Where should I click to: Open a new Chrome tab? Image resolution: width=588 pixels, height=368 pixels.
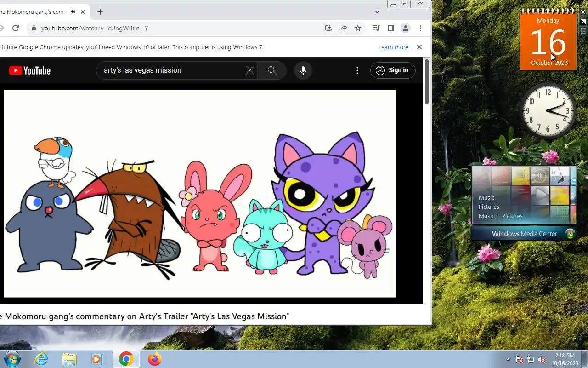tap(100, 12)
